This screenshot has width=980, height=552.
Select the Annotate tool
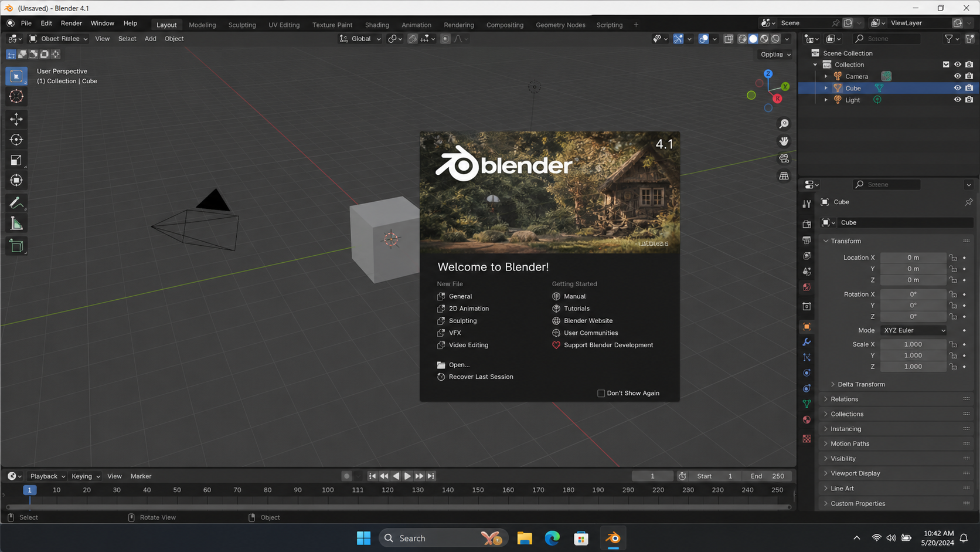16,203
